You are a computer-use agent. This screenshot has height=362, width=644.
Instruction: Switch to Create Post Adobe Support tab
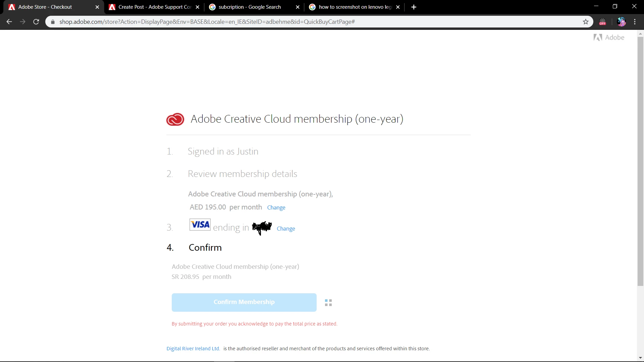pyautogui.click(x=154, y=7)
